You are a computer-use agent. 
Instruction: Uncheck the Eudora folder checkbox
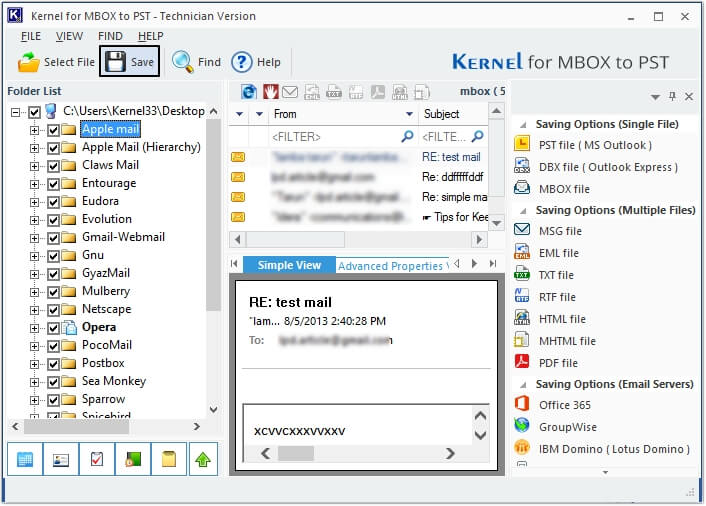pos(53,202)
